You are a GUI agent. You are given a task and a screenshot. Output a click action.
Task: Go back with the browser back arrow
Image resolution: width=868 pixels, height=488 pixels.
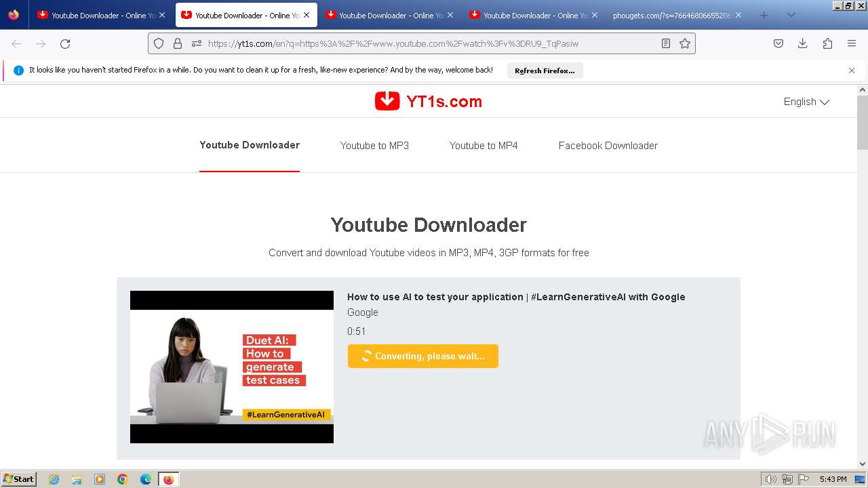coord(16,43)
